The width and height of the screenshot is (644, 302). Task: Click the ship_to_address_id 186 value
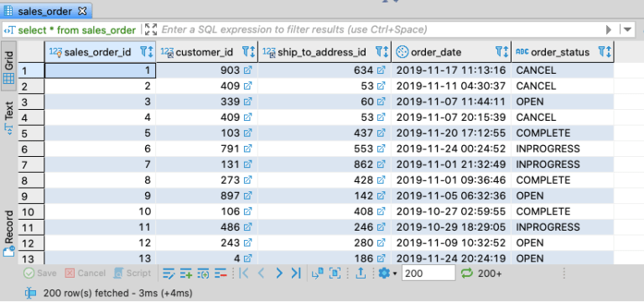363,258
